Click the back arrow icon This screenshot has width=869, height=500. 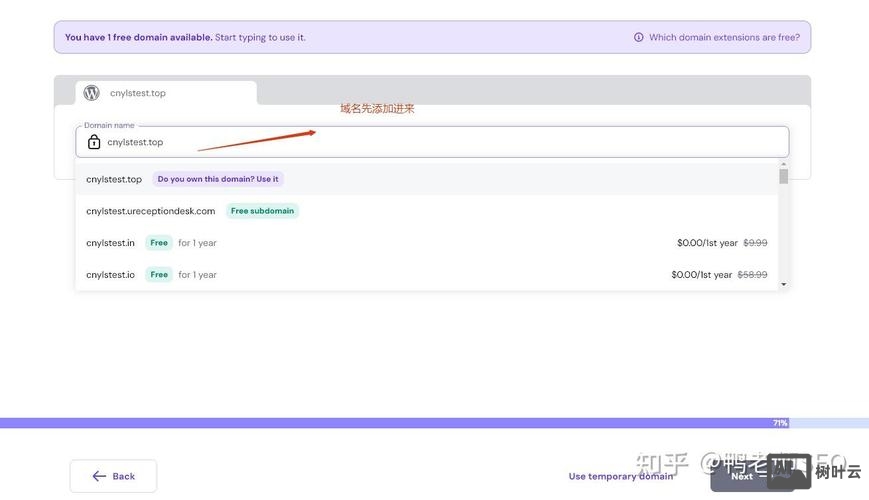tap(99, 476)
